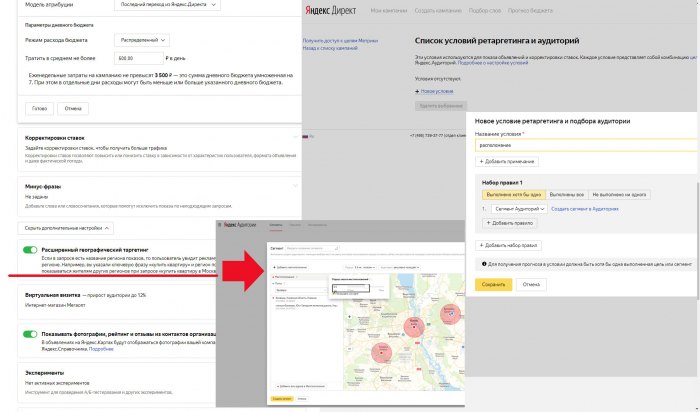Open the Аудитории hamburger menu icon
700x412 pixels.
(219, 225)
